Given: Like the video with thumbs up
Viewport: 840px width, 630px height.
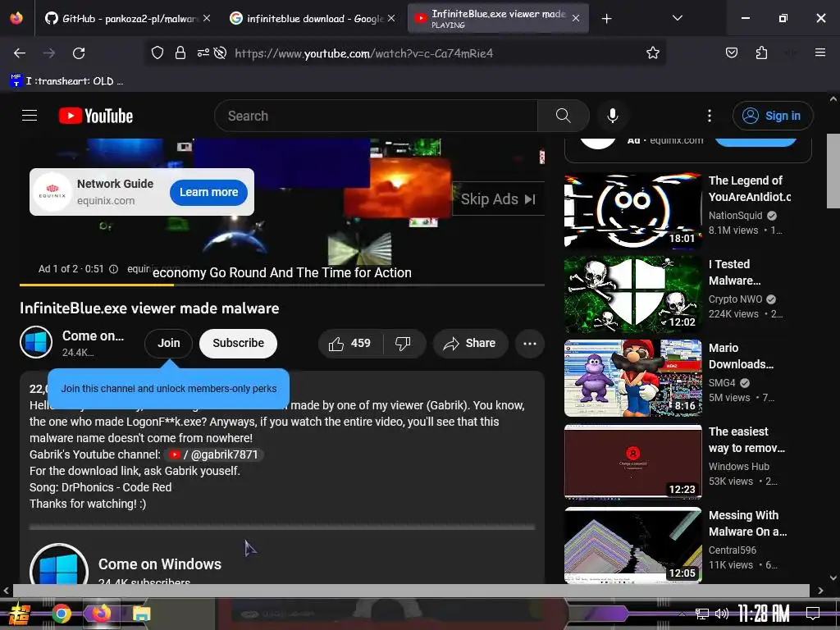Looking at the screenshot, I should tap(350, 344).
